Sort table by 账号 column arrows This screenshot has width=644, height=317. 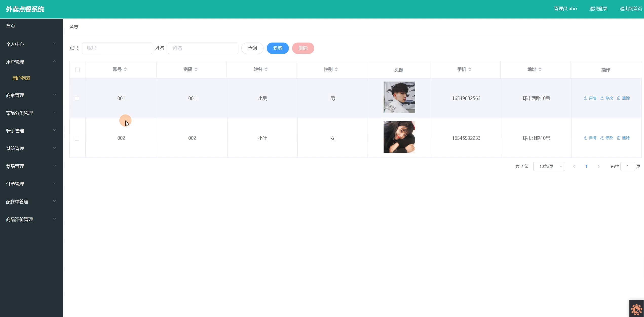click(125, 69)
